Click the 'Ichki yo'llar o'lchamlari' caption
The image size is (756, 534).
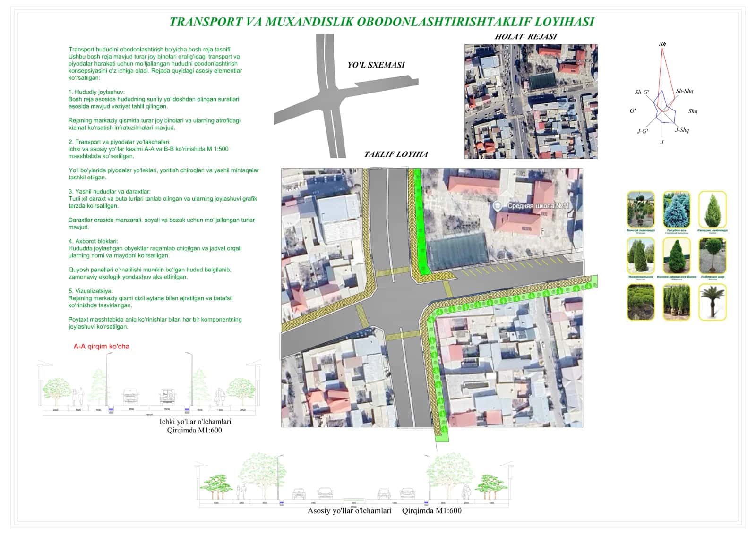[x=195, y=422]
